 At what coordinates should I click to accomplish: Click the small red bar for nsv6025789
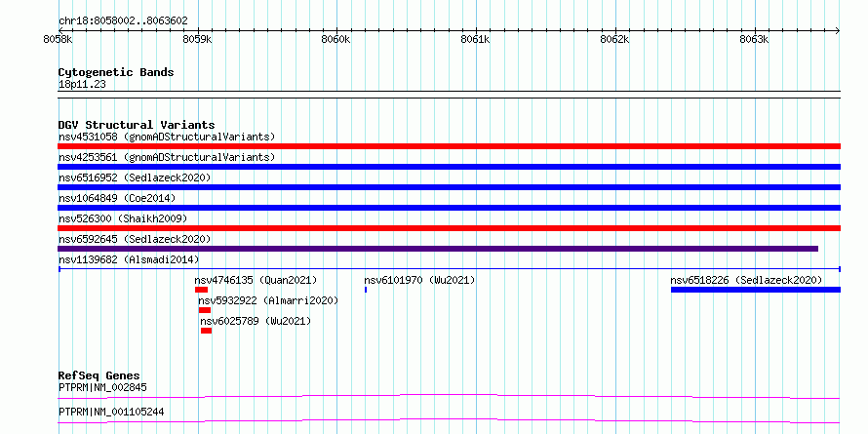(206, 331)
